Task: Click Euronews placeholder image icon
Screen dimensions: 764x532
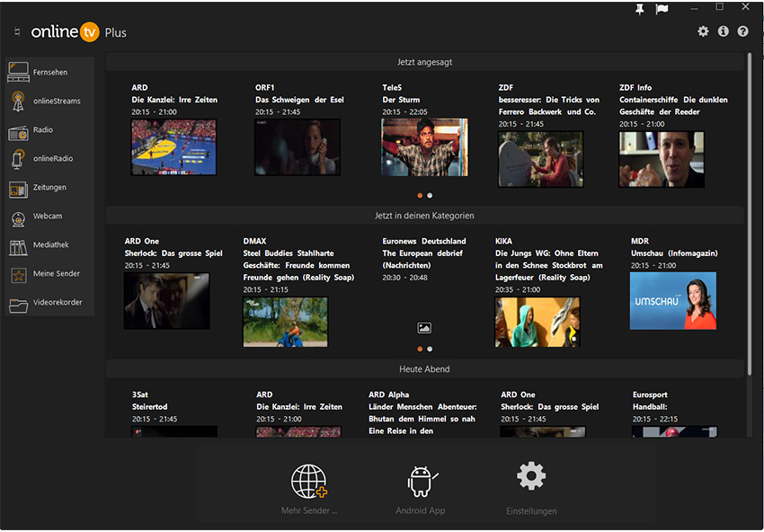Action: pyautogui.click(x=424, y=328)
